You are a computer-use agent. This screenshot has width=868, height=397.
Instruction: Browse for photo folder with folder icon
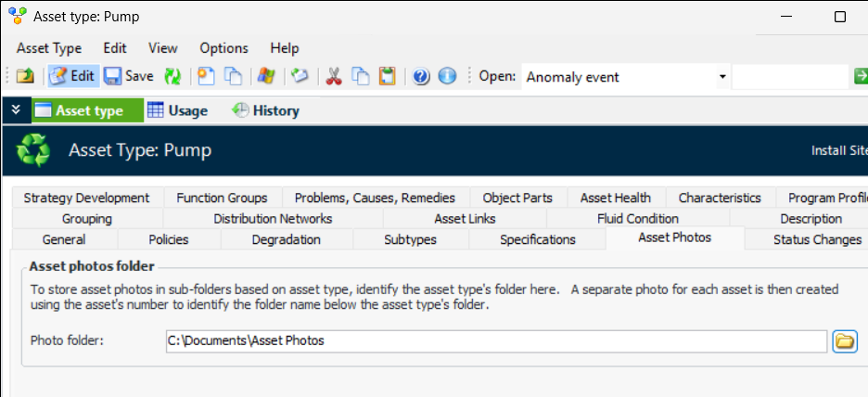click(x=844, y=340)
